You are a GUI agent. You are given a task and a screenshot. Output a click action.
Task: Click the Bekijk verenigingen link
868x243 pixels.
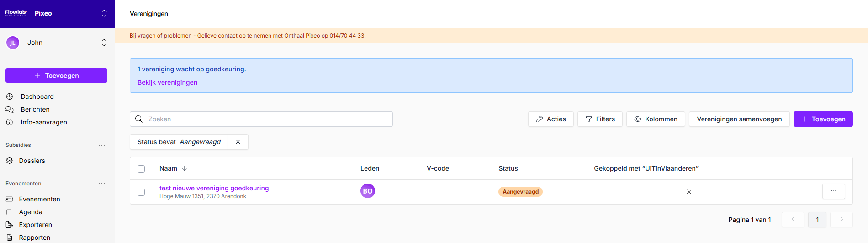tap(167, 82)
